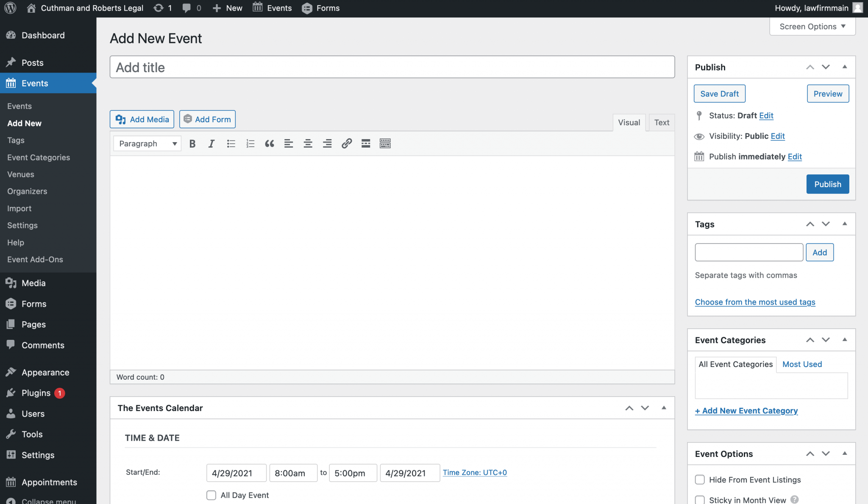Click inside the Add title field
This screenshot has height=504, width=868.
[x=392, y=67]
